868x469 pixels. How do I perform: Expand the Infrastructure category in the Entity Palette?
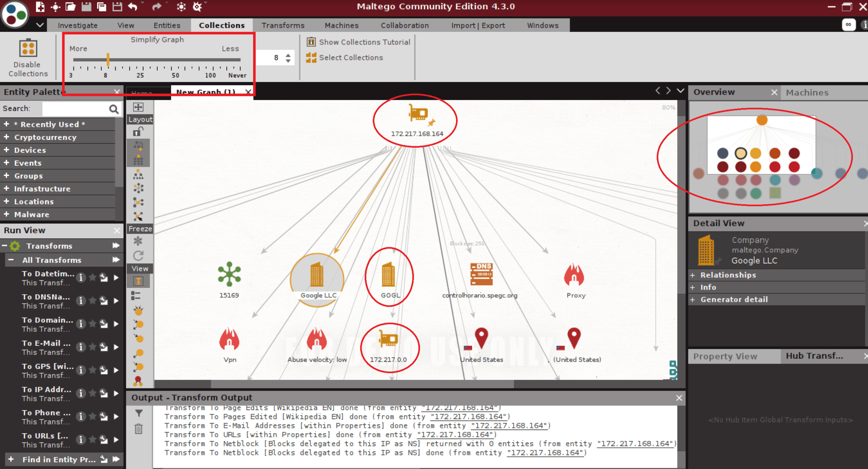click(x=42, y=188)
